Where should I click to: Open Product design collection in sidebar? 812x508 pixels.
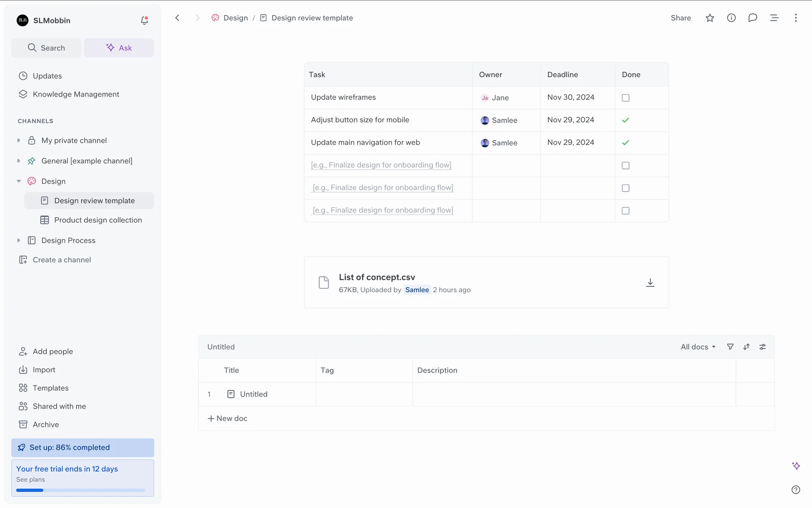click(98, 220)
